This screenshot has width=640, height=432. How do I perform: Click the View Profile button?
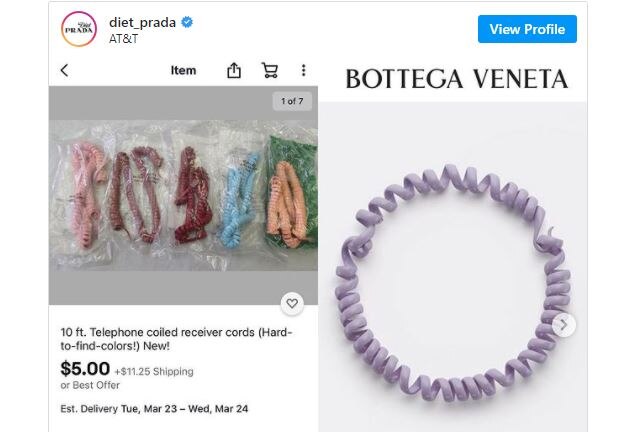527,29
